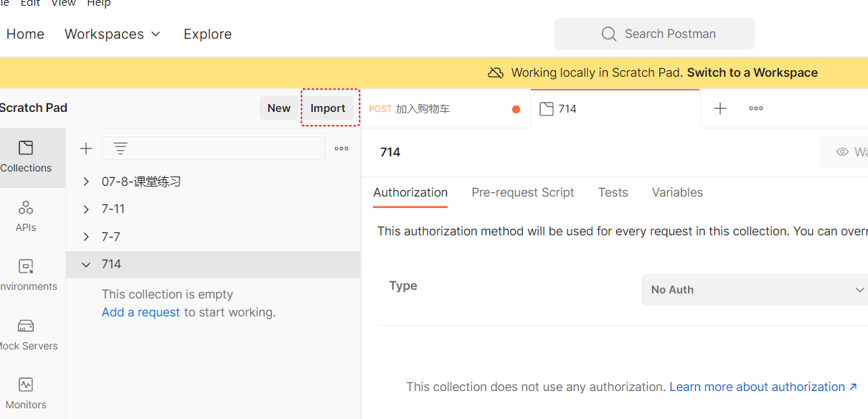This screenshot has height=419, width=868.
Task: Open the View menu
Action: [x=63, y=4]
